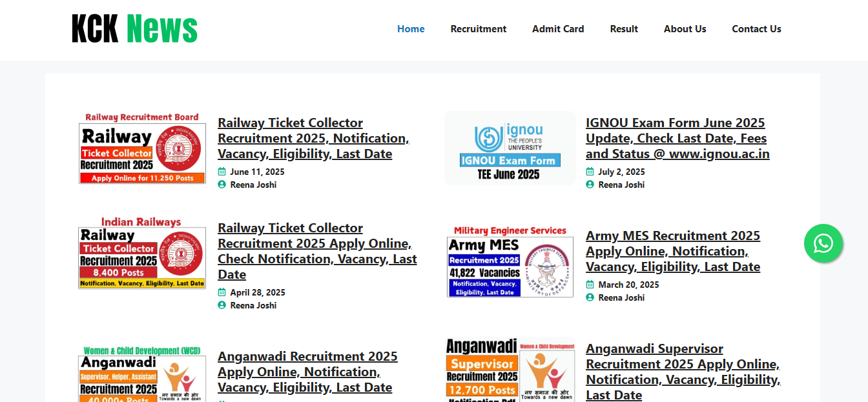Open Railway Ticket Collector Notification, Vacancy article
This screenshot has width=868, height=402.
(314, 138)
